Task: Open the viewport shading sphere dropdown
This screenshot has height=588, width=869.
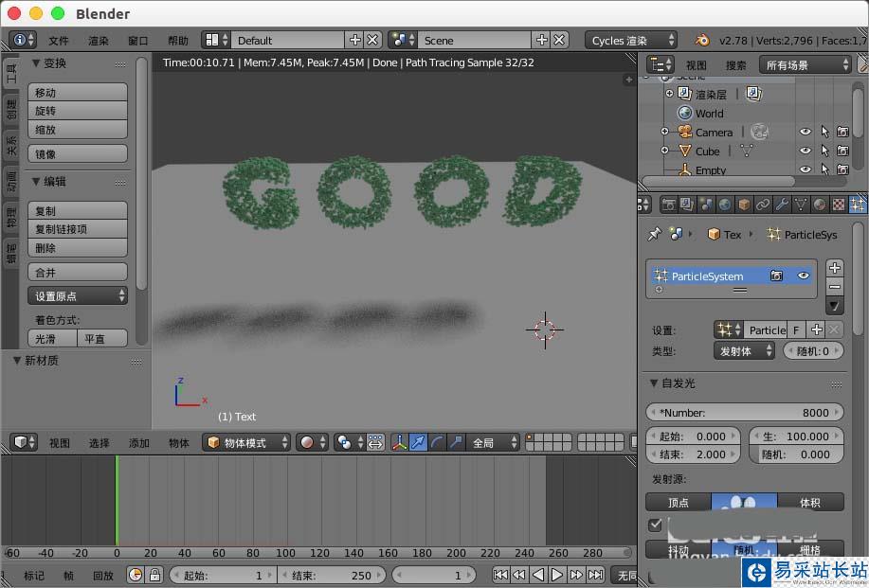Action: (312, 442)
